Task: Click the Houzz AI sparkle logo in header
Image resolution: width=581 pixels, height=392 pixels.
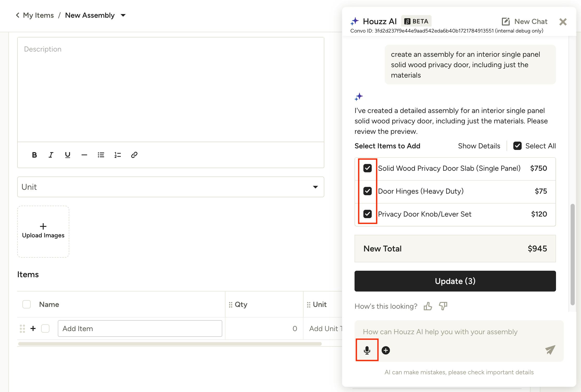Action: 355,21
